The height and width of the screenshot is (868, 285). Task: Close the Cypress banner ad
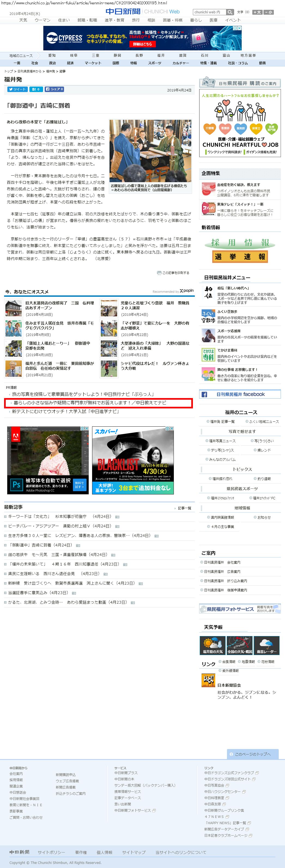pyautogui.click(x=239, y=28)
